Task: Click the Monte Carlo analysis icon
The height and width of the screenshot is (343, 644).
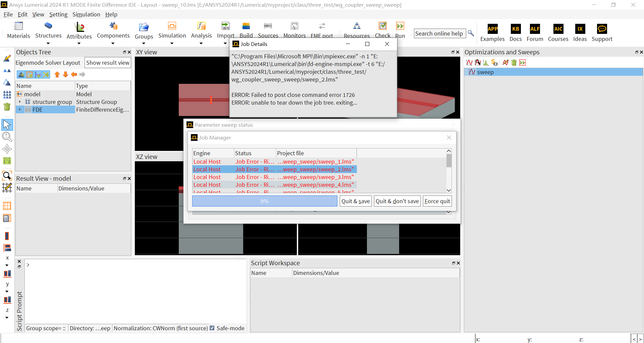Action: coord(486,63)
